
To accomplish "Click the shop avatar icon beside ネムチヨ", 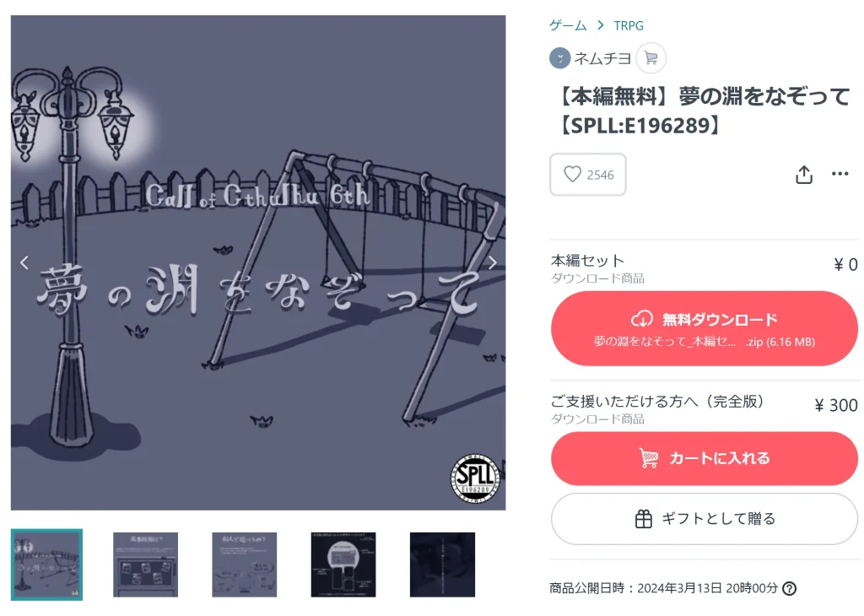I will tap(559, 58).
